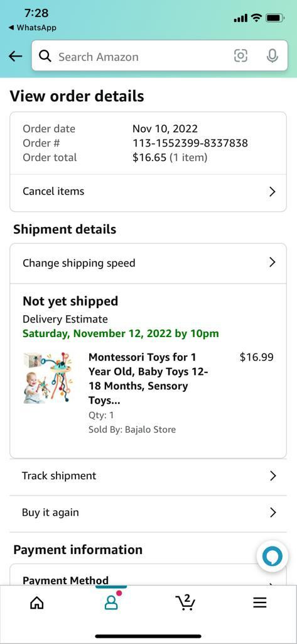Open the baby toy product thumbnail
This screenshot has width=297, height=644.
(x=47, y=377)
